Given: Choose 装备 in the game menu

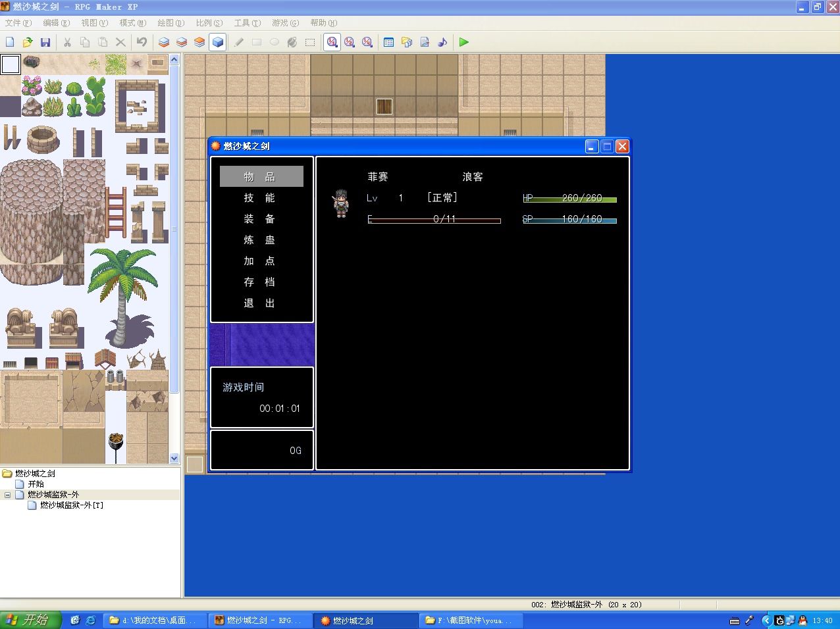Looking at the screenshot, I should [x=261, y=218].
